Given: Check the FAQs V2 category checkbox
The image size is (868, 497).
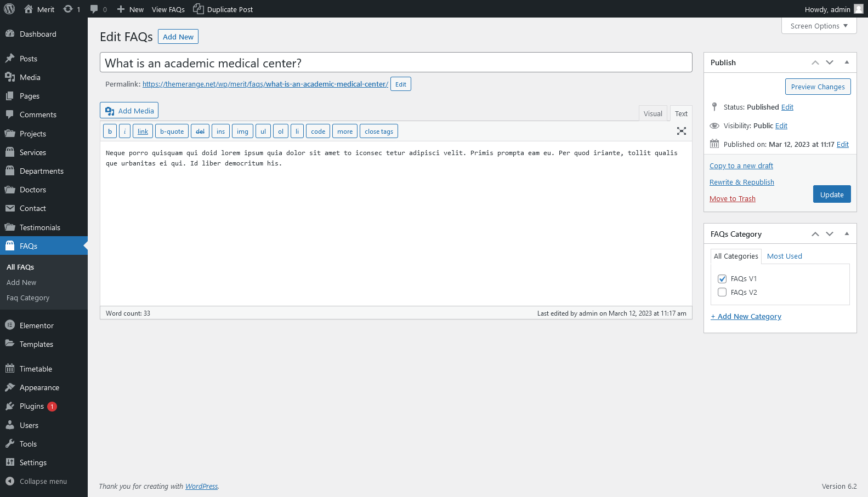Looking at the screenshot, I should point(722,293).
